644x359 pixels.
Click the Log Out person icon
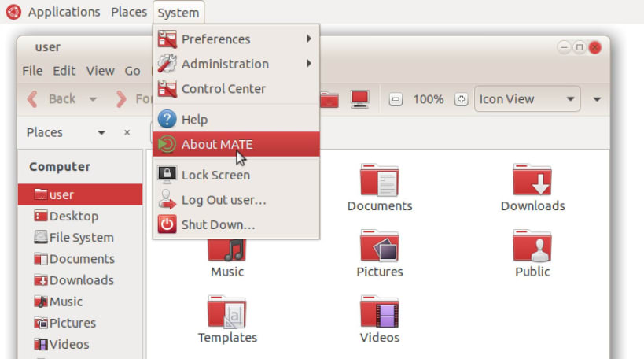(167, 200)
